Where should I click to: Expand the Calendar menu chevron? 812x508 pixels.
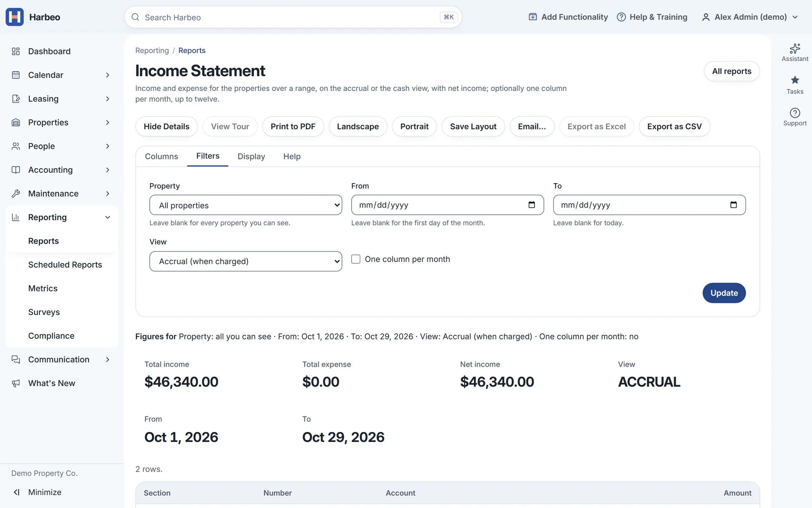pos(108,75)
